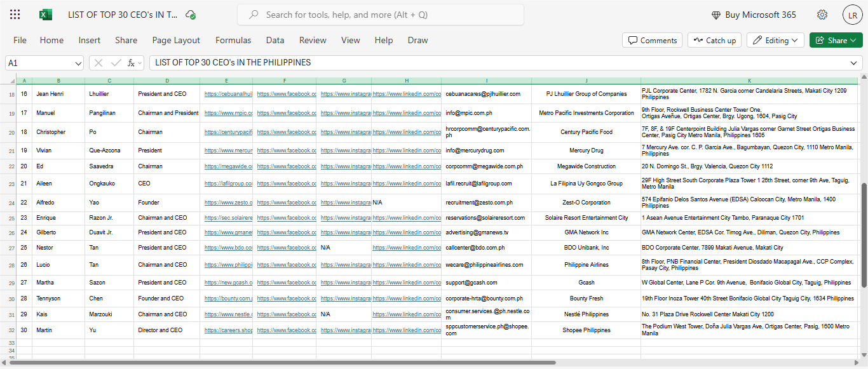This screenshot has height=369, width=868.
Task: Click Buy Microsoft 365 link
Action: [754, 15]
